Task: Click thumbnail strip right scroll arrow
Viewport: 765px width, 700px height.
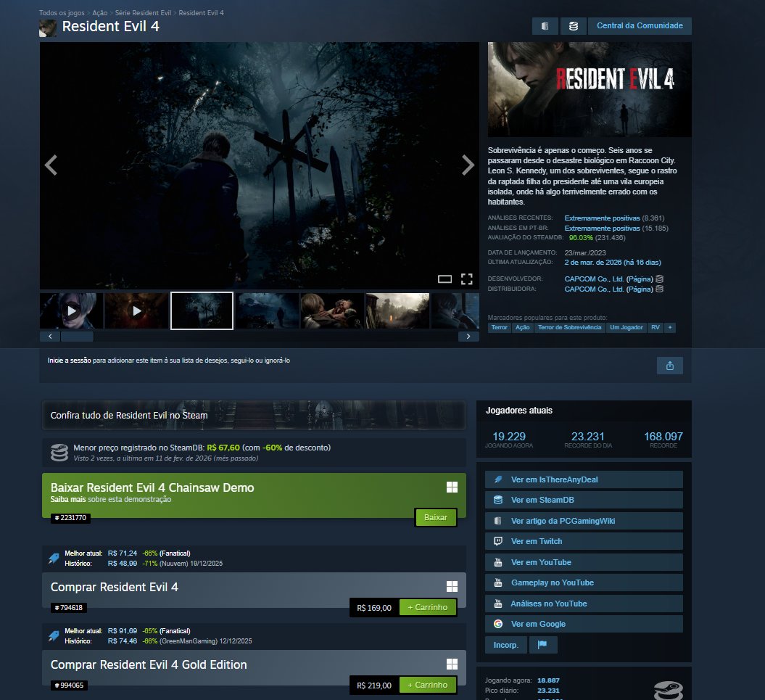Action: pyautogui.click(x=468, y=337)
